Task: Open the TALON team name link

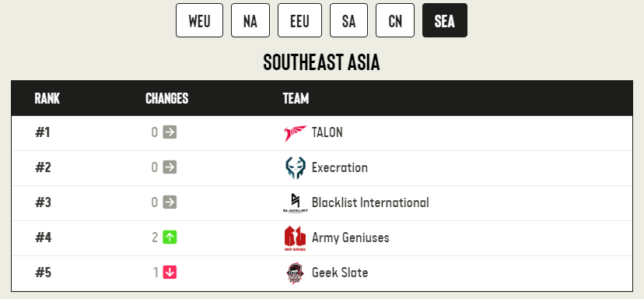Action: 327,132
